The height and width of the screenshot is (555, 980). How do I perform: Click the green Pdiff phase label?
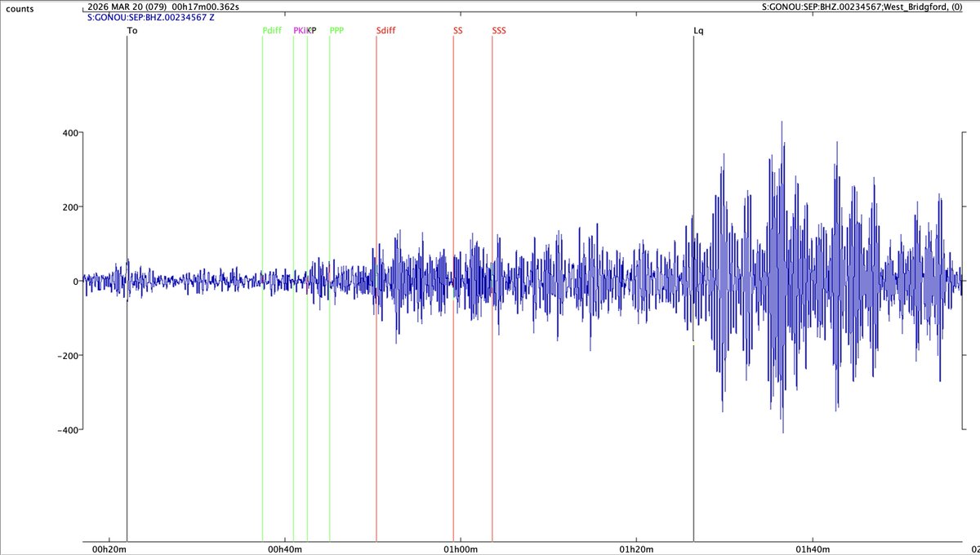point(271,30)
